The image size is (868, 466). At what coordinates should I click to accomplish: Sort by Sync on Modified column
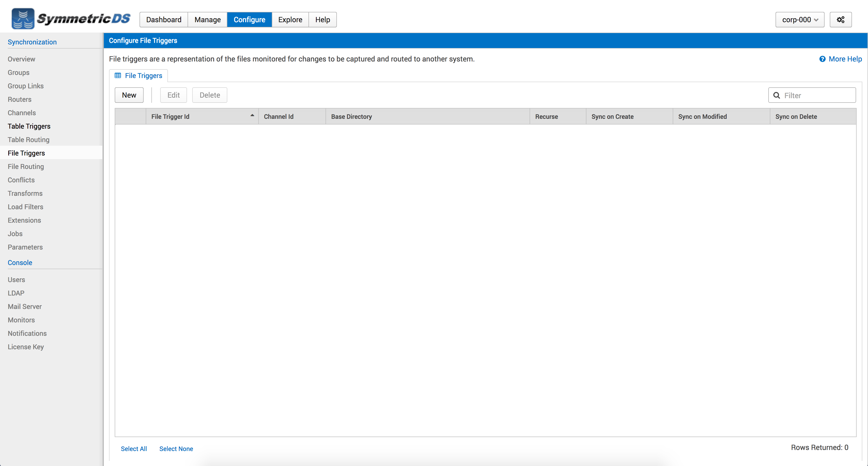coord(702,116)
